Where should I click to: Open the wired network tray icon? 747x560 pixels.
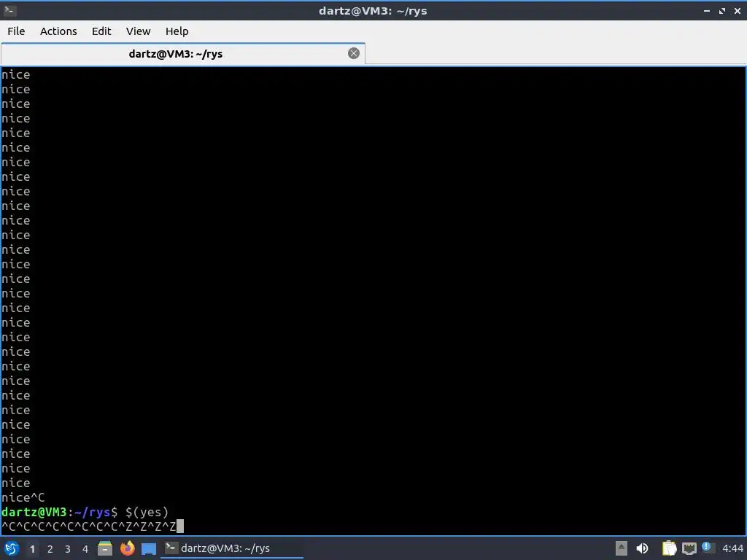[x=689, y=548]
